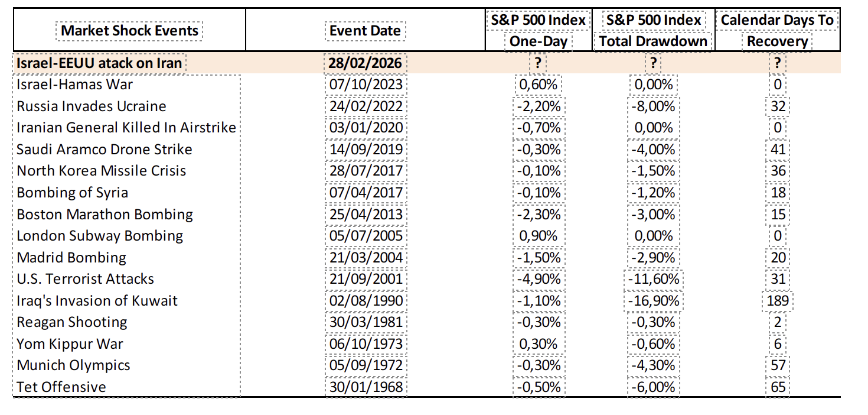This screenshot has width=868, height=415.
Task: Select the -4,90% one-day value
Action: click(x=538, y=279)
